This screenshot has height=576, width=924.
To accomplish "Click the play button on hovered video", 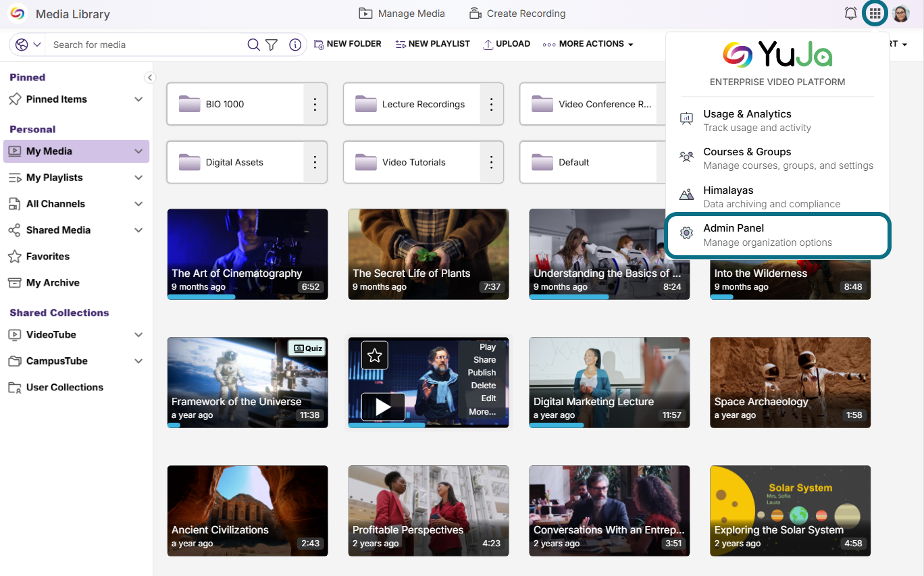I will (x=383, y=407).
